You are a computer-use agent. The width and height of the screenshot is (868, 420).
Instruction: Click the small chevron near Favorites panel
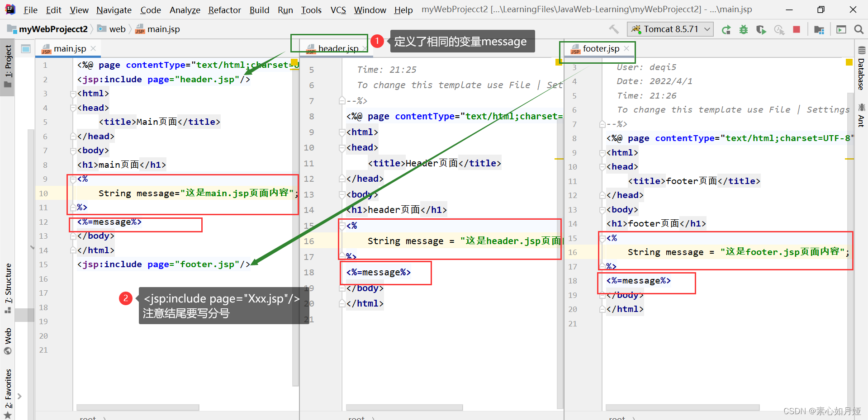[19, 396]
